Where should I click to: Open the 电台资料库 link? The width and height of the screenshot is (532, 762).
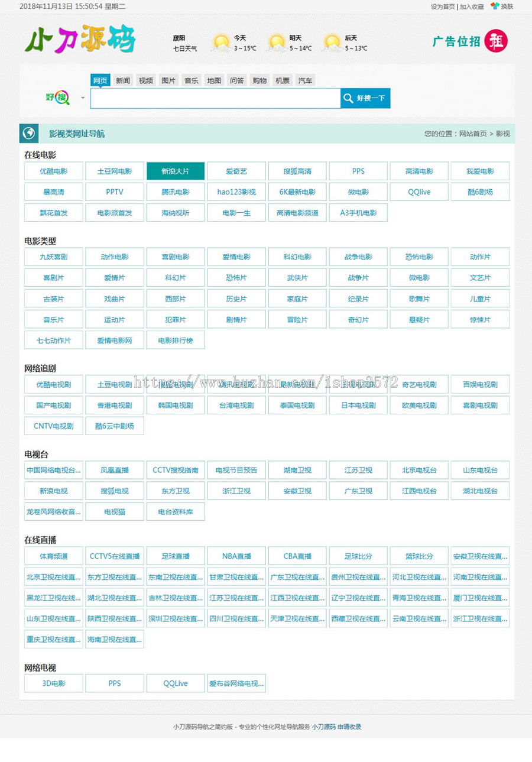tap(176, 512)
